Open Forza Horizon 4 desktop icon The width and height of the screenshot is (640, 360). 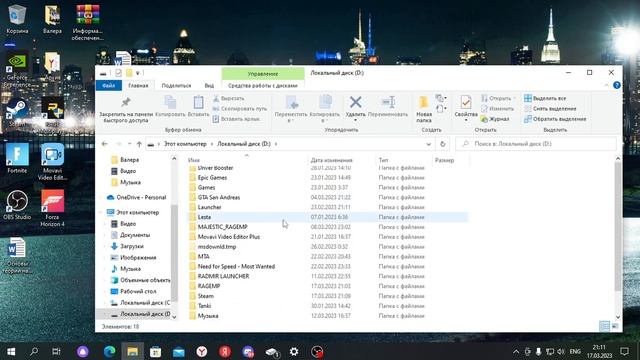click(52, 208)
